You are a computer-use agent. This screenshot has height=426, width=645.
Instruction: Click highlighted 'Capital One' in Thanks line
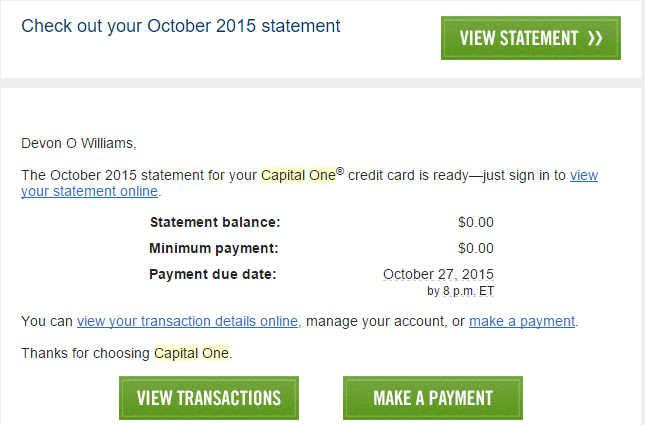[191, 353]
